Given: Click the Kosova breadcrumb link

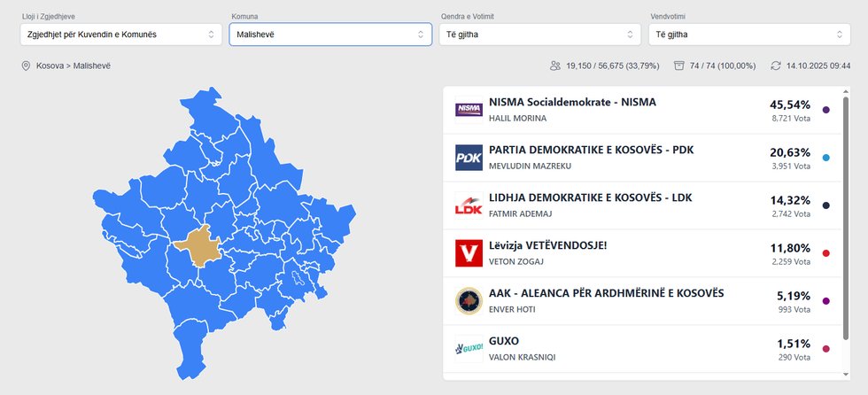Looking at the screenshot, I should 51,66.
